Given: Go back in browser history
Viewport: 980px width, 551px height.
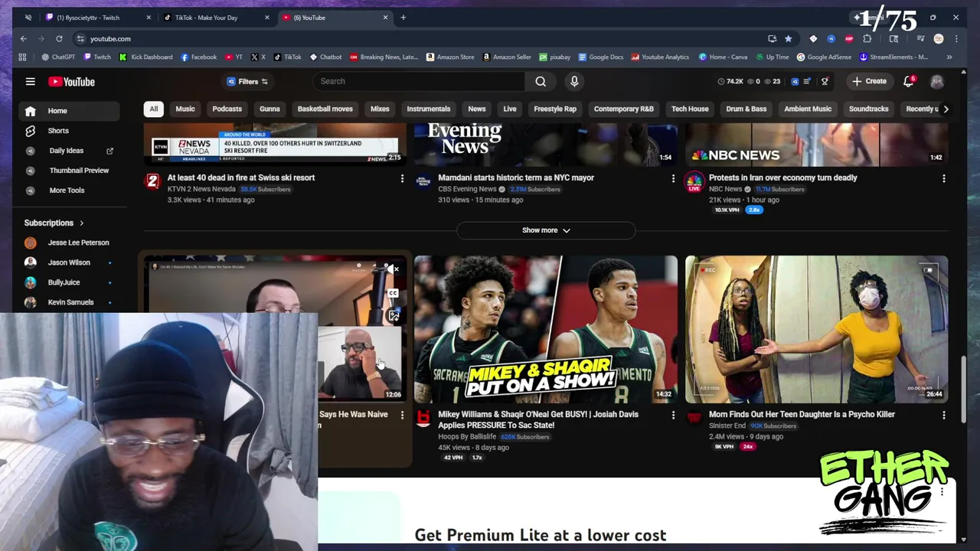Looking at the screenshot, I should pos(24,38).
